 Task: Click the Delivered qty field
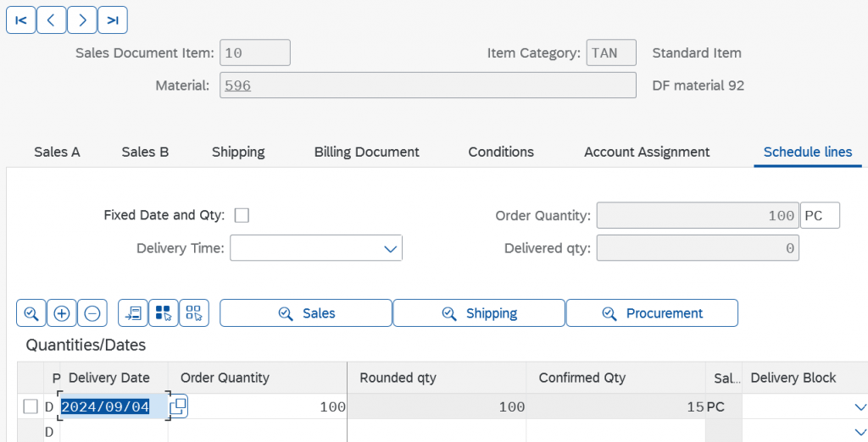(x=698, y=248)
